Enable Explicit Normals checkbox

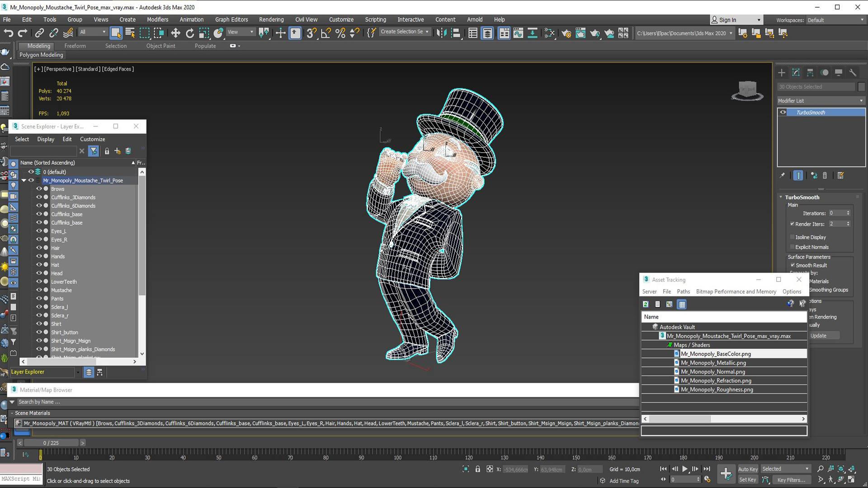click(792, 247)
